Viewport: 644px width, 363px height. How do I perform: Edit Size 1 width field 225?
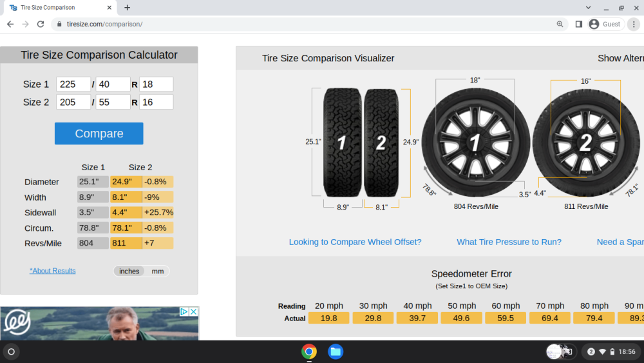click(73, 84)
